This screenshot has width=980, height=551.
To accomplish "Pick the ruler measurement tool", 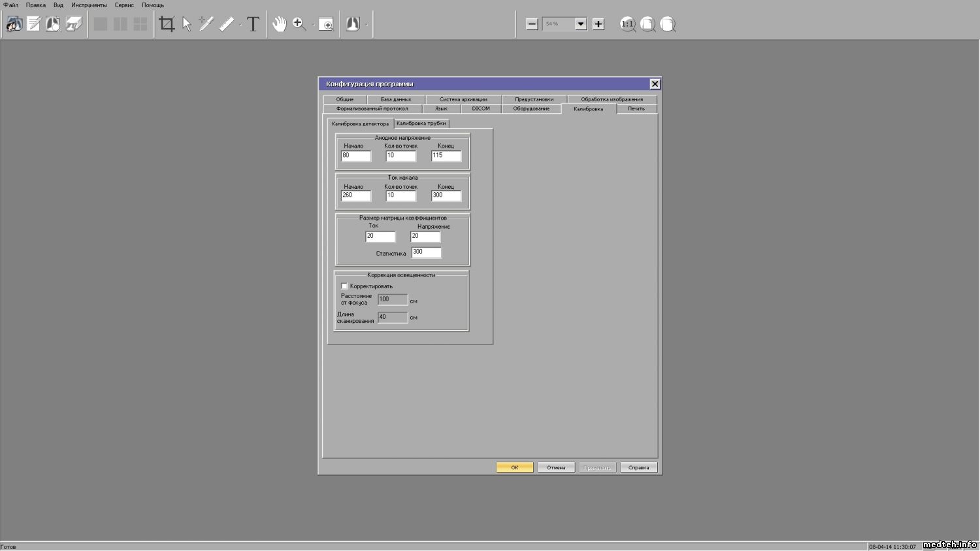I will click(x=227, y=24).
